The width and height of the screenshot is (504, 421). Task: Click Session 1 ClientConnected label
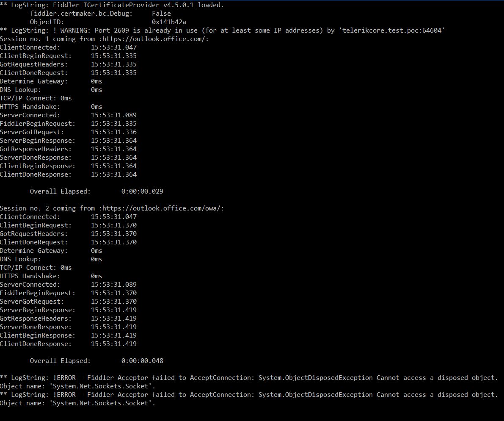[30, 47]
